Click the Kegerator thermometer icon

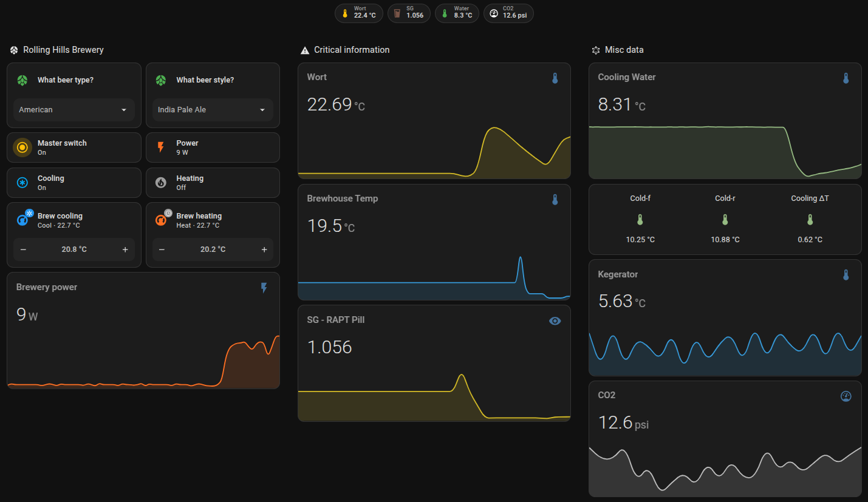click(x=846, y=275)
